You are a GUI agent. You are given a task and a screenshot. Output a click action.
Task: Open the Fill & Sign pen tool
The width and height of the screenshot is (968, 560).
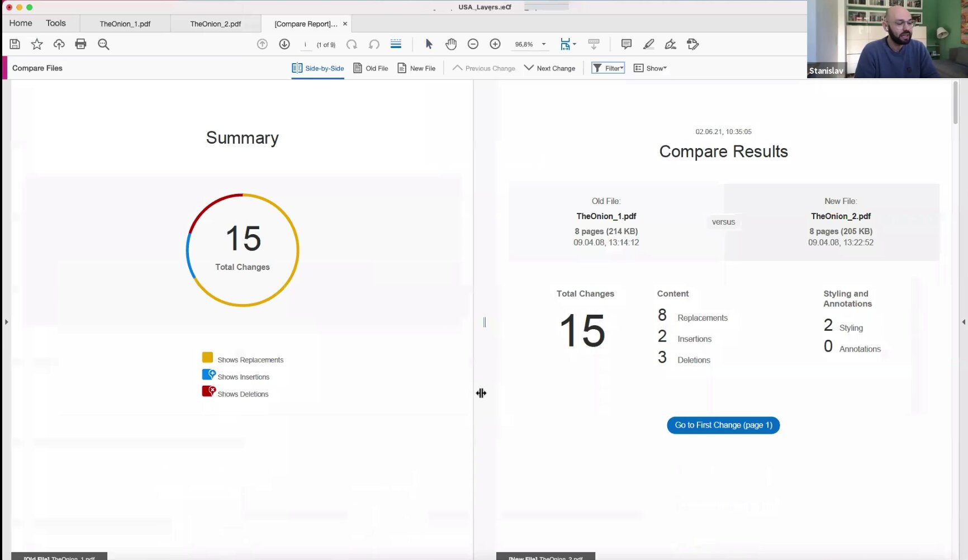coord(671,44)
